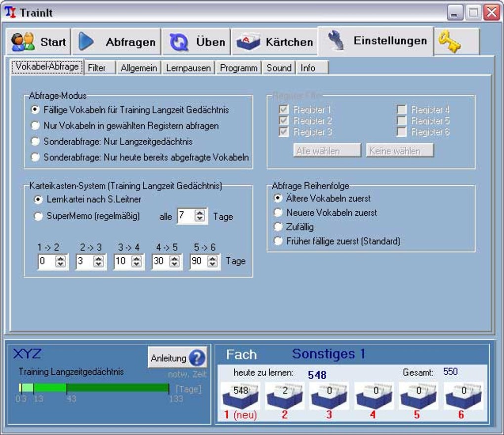
Task: Click the 'heute zu lernen' count 548
Action: (x=317, y=375)
